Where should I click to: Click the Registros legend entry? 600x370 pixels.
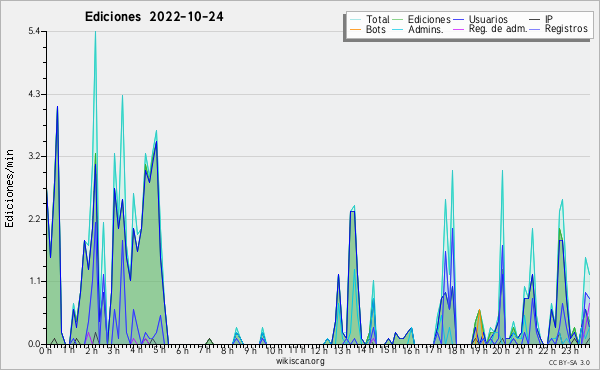pos(559,29)
